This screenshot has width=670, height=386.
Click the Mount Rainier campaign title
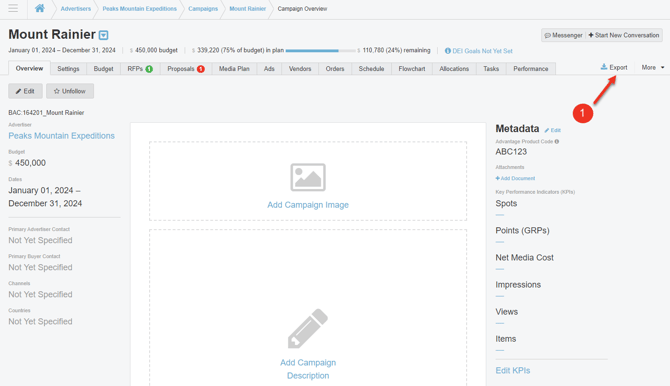(x=52, y=34)
